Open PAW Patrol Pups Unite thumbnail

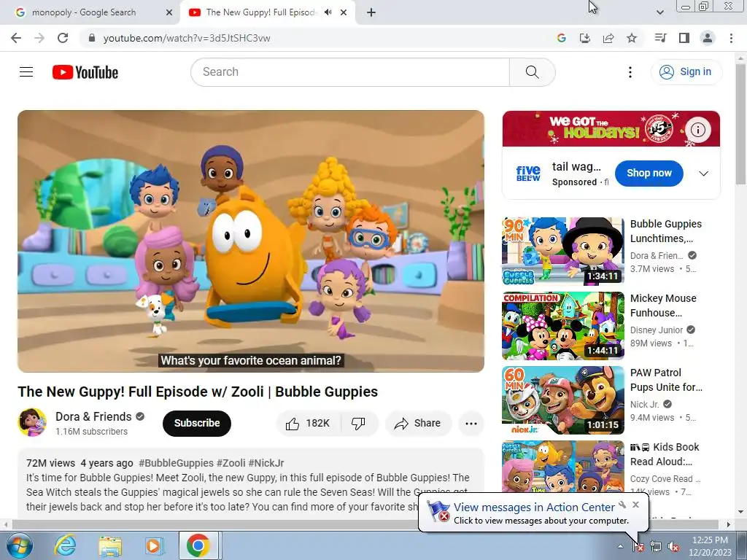coord(563,400)
